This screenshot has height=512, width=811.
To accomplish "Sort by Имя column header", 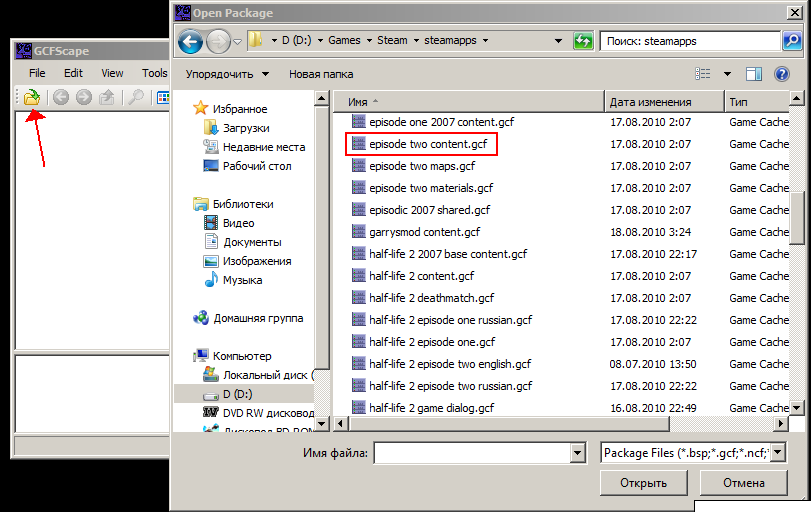I will click(x=469, y=102).
